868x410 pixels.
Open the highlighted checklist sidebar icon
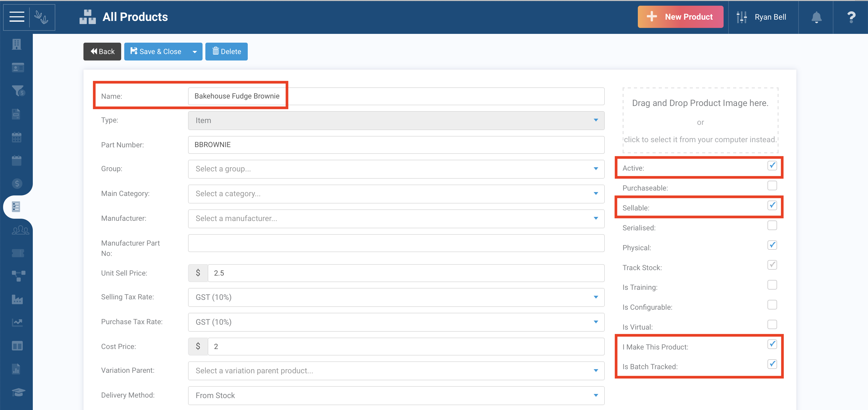point(16,207)
